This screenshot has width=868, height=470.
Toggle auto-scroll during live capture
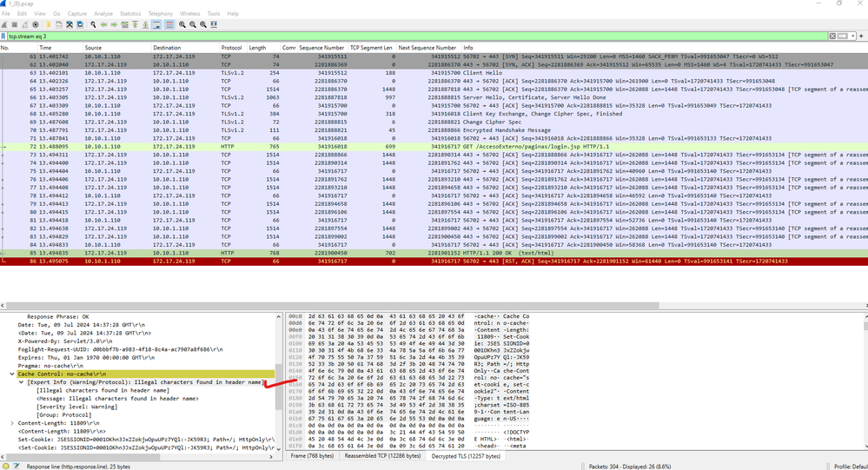click(x=157, y=24)
